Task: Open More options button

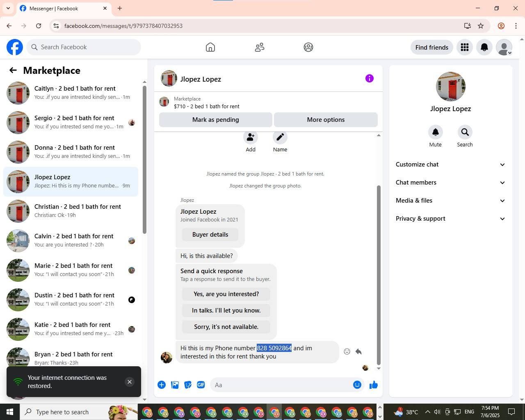Action: pos(326,120)
